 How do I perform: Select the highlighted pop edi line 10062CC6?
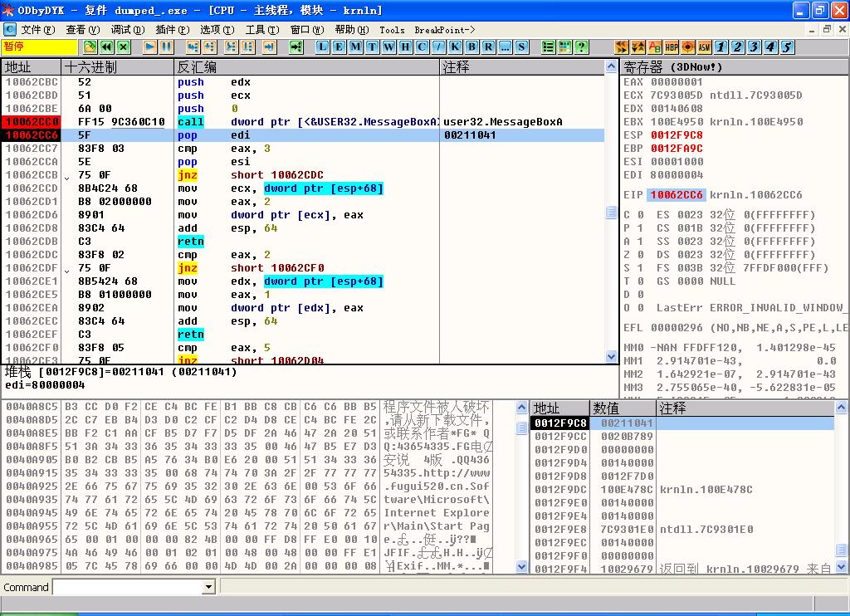tap(302, 135)
